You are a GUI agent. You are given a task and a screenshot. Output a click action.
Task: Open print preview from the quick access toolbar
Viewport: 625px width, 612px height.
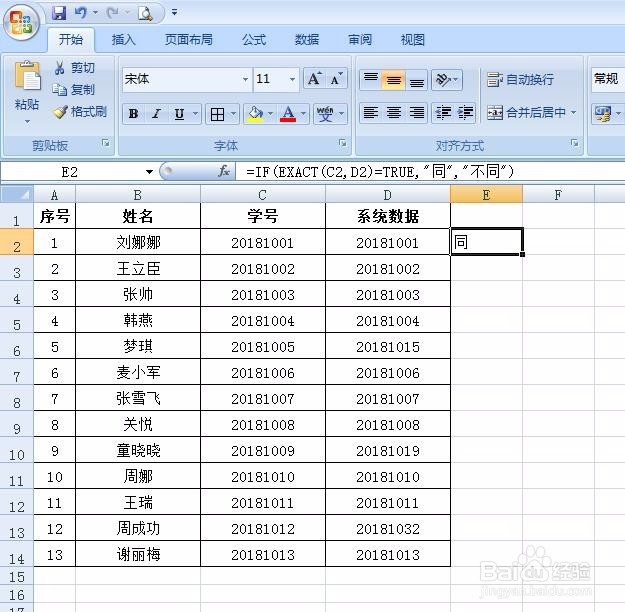(145, 14)
